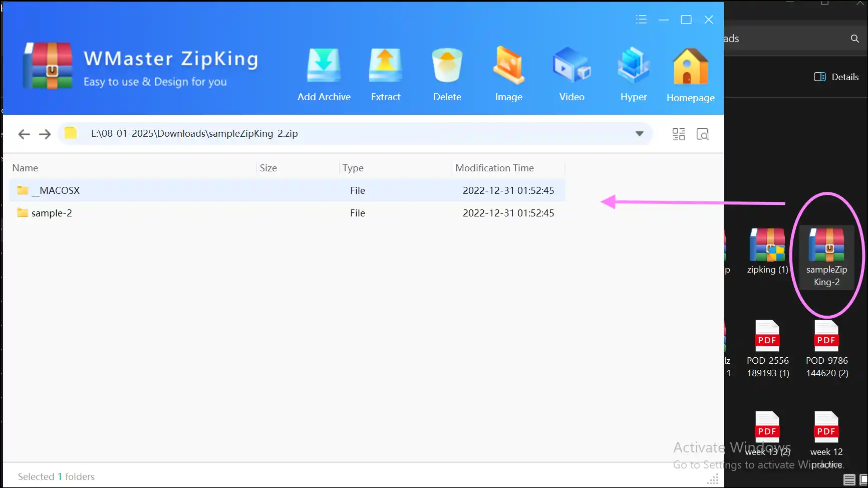868x488 pixels.
Task: Click the archive path address field
Action: [x=356, y=134]
